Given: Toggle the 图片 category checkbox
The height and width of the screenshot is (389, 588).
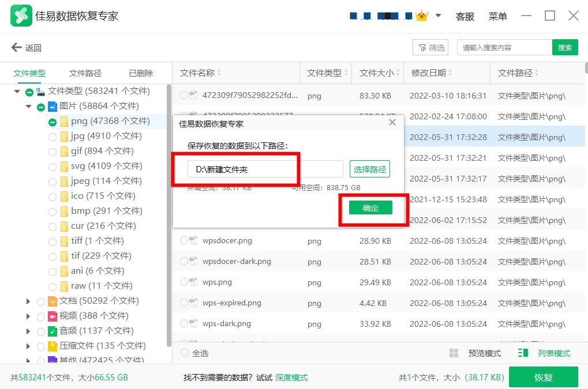Looking at the screenshot, I should (41, 107).
